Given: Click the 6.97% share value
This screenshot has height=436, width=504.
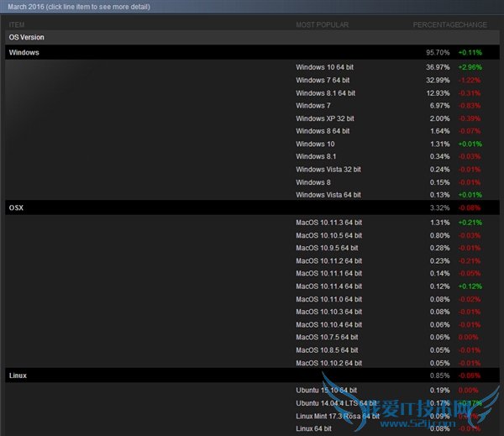Looking at the screenshot, I should [439, 106].
